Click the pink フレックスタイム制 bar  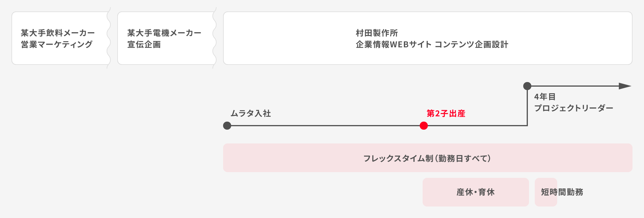[428, 158]
